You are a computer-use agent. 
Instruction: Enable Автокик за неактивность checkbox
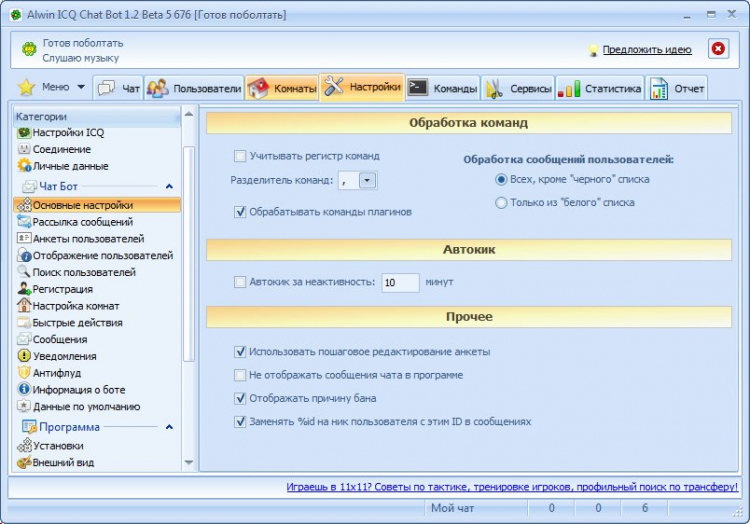tap(240, 282)
